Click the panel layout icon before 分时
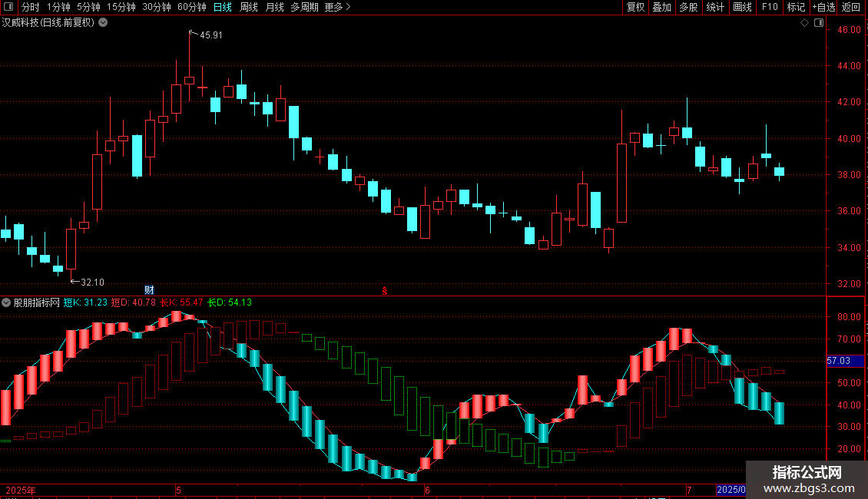Image resolution: width=868 pixels, height=499 pixels. click(x=8, y=7)
